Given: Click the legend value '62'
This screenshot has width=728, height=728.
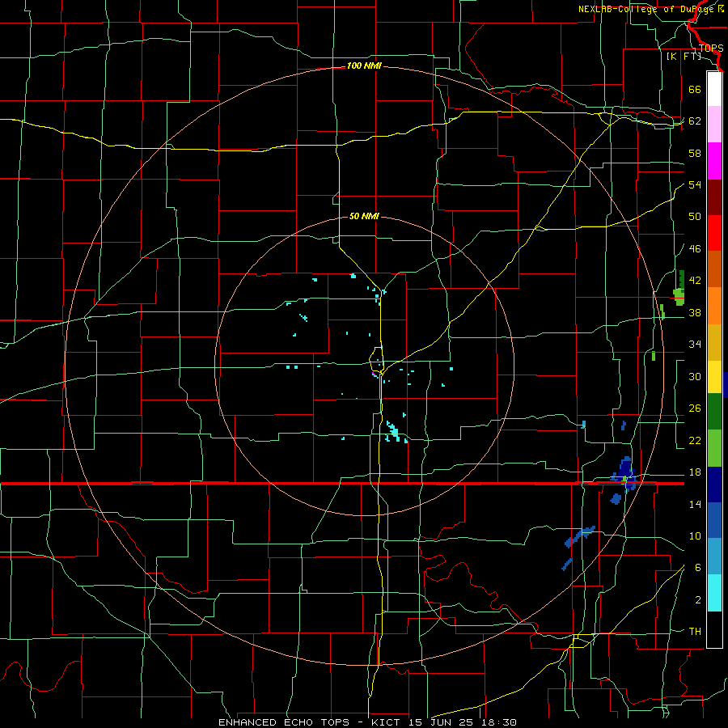Looking at the screenshot, I should tap(695, 121).
